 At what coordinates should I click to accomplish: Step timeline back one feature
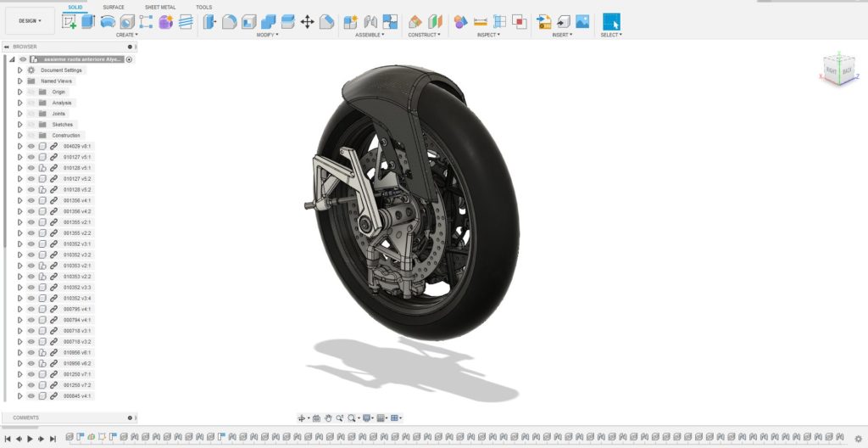click(x=19, y=439)
